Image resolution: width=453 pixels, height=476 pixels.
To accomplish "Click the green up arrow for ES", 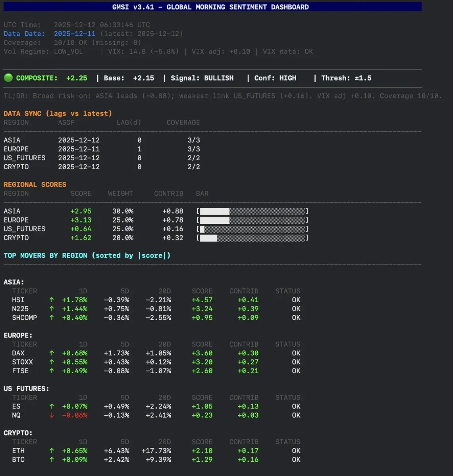I will click(52, 406).
